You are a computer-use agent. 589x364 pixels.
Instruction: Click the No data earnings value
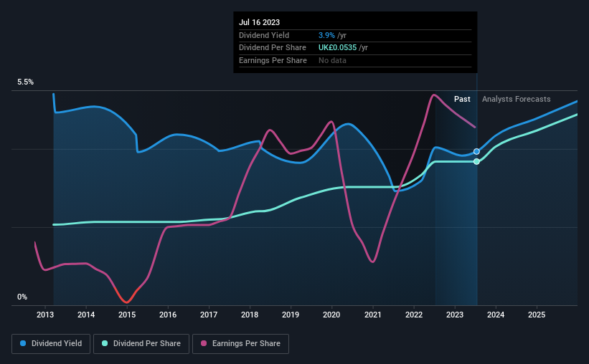click(x=332, y=60)
